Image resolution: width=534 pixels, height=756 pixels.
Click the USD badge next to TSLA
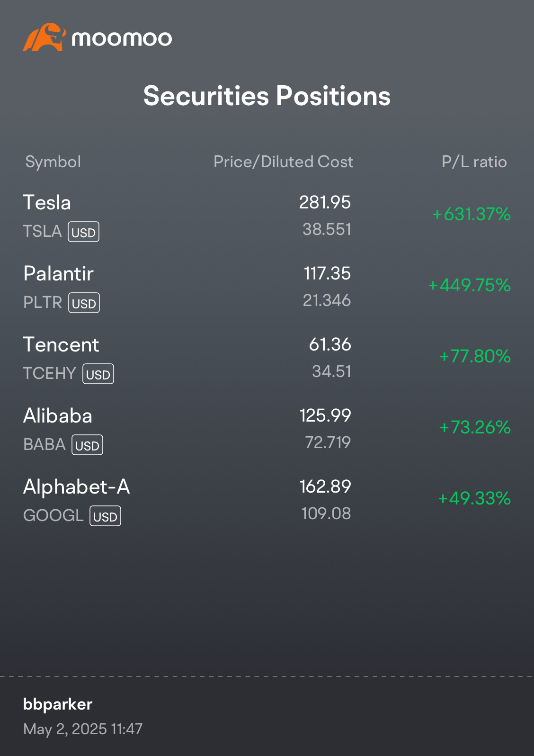[83, 232]
